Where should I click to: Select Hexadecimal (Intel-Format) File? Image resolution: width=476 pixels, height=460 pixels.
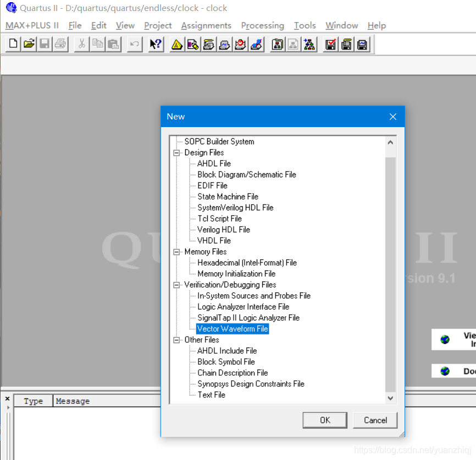(247, 263)
